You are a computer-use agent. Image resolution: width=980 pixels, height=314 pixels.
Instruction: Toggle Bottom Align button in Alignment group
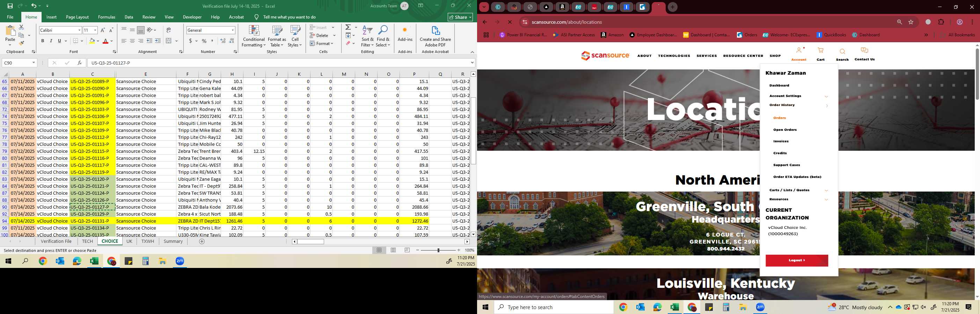[x=141, y=30]
